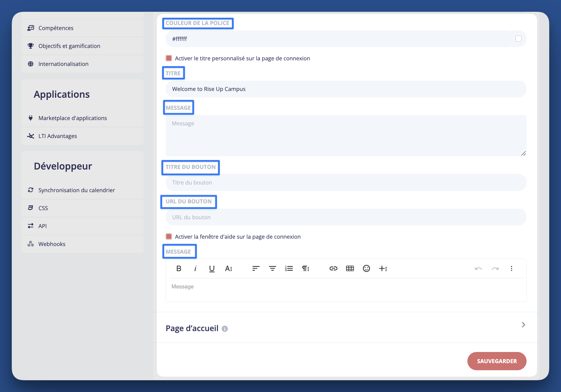Click the Couleur de la police label
Image resolution: width=561 pixels, height=392 pixels.
(197, 23)
